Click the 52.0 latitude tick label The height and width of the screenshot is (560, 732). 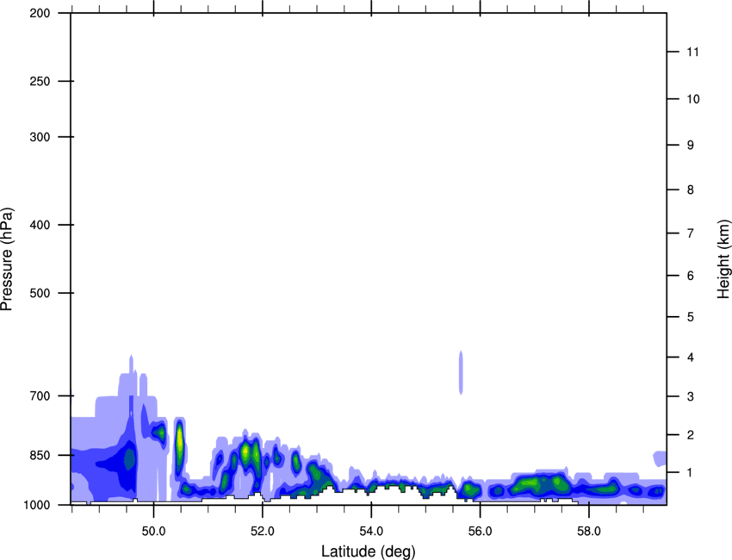263,532
